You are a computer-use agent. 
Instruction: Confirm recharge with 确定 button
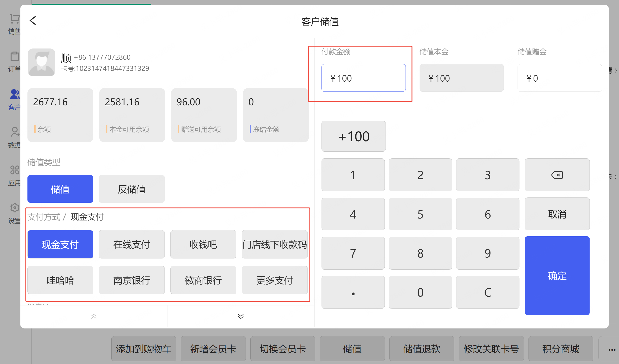557,276
